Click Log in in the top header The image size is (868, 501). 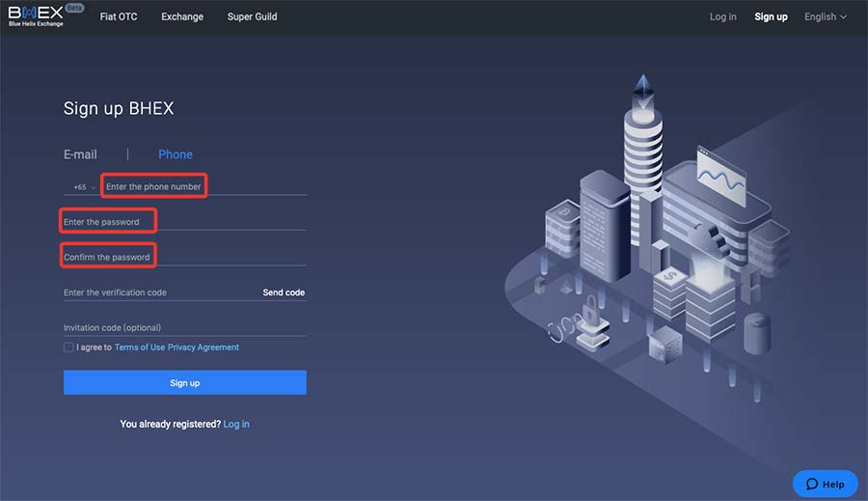click(x=722, y=16)
